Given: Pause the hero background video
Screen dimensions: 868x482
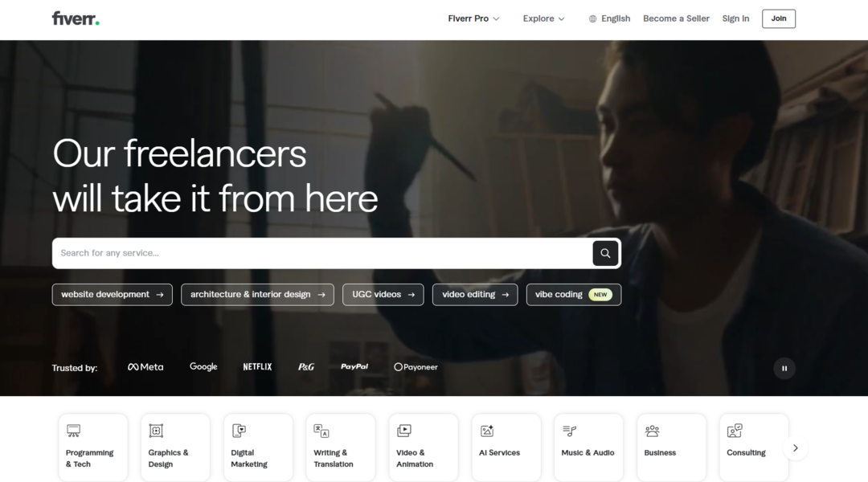Looking at the screenshot, I should (784, 368).
